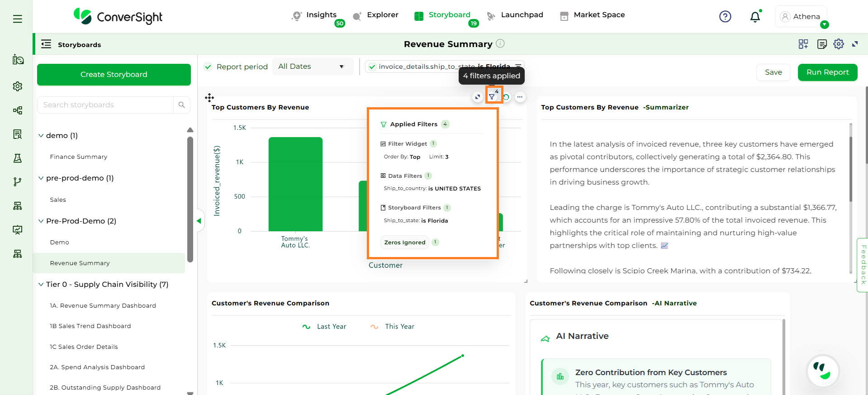Collapse Tier 0 - Supply Chain Visibility group
The height and width of the screenshot is (395, 868).
41,285
